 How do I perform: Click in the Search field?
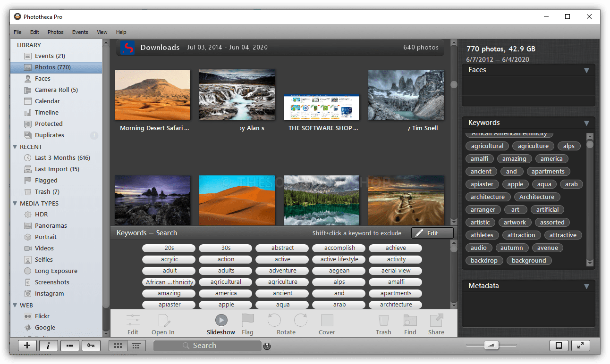(x=207, y=346)
